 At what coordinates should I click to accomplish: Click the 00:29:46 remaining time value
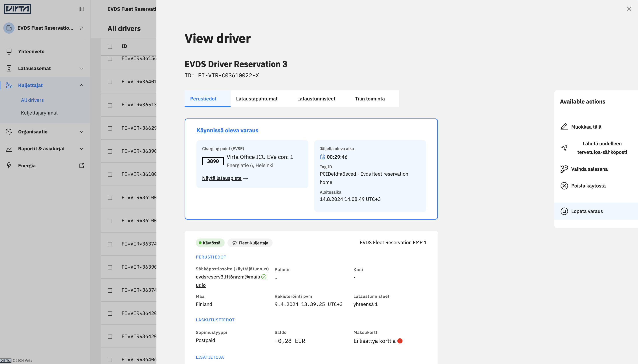(337, 157)
